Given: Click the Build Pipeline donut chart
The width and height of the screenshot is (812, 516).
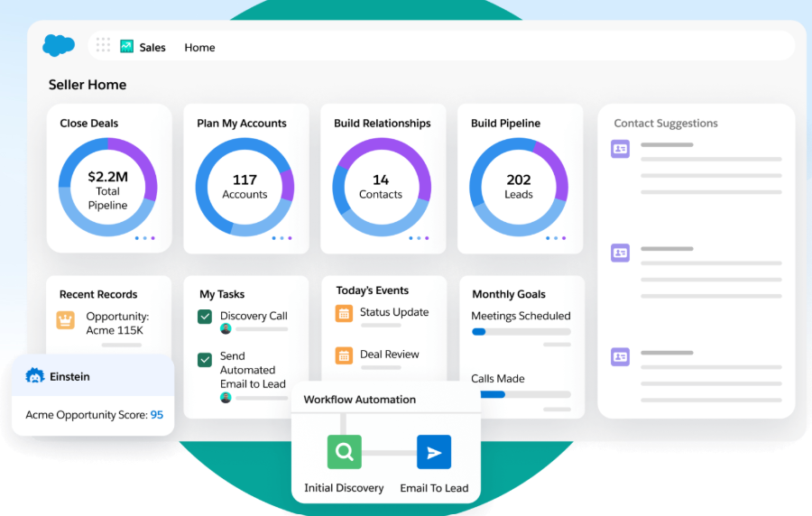Looking at the screenshot, I should (519, 187).
